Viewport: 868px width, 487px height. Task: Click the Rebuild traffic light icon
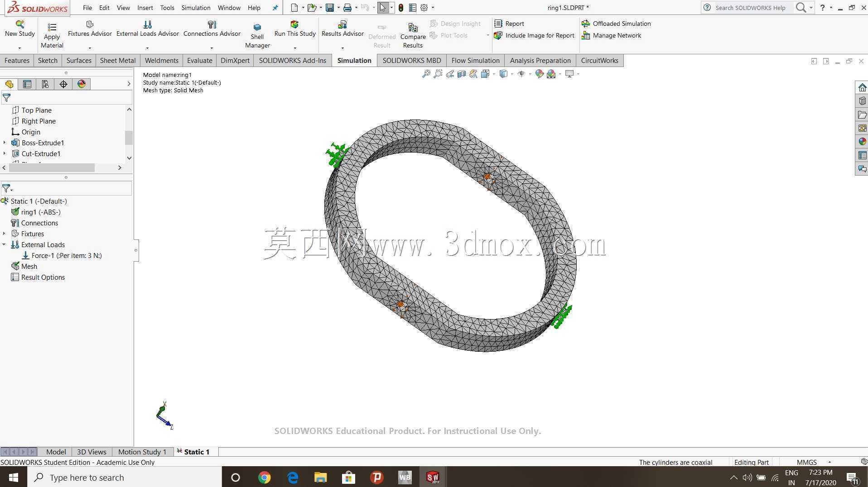click(x=401, y=8)
